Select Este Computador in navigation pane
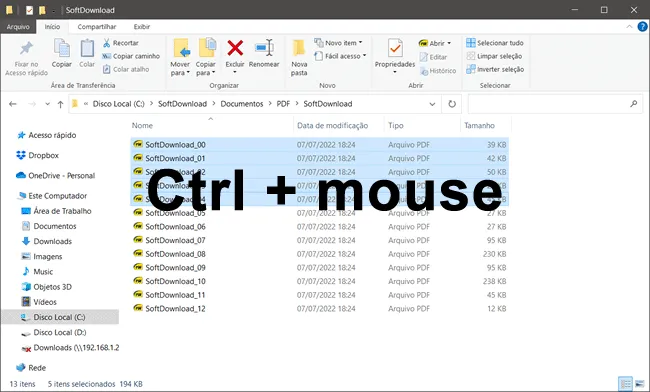This screenshot has height=392, width=650. 51,196
